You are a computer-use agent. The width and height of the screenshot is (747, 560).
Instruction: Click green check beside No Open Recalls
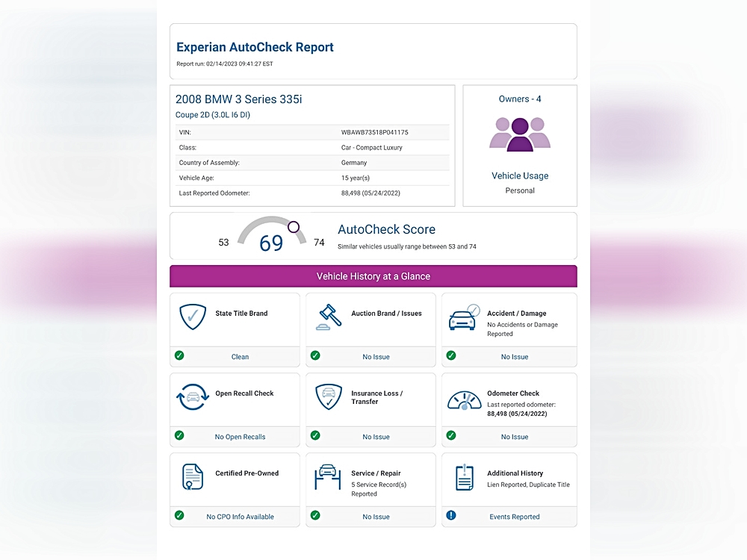179,435
